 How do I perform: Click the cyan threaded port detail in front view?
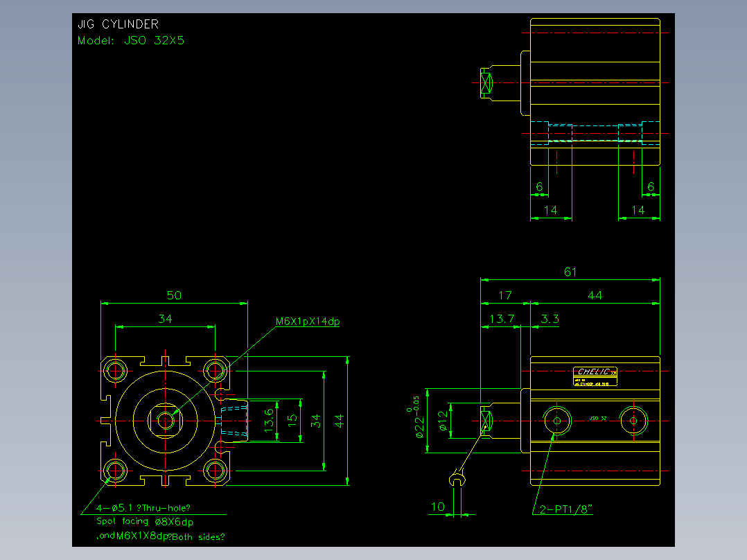pos(234,421)
